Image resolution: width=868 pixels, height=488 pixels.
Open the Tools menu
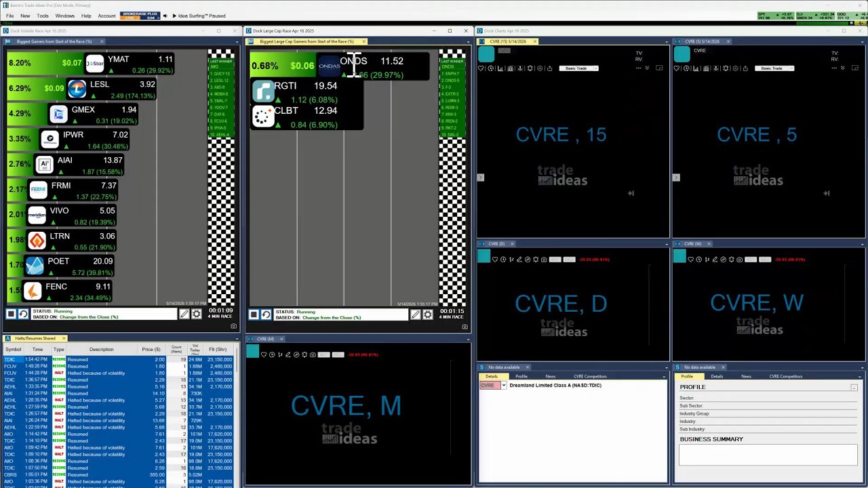43,16
